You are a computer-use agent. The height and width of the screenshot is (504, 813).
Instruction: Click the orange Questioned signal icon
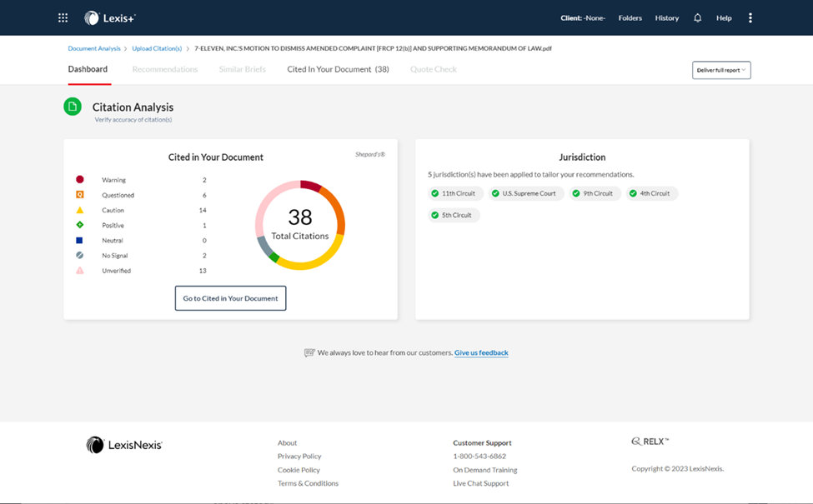pos(80,195)
